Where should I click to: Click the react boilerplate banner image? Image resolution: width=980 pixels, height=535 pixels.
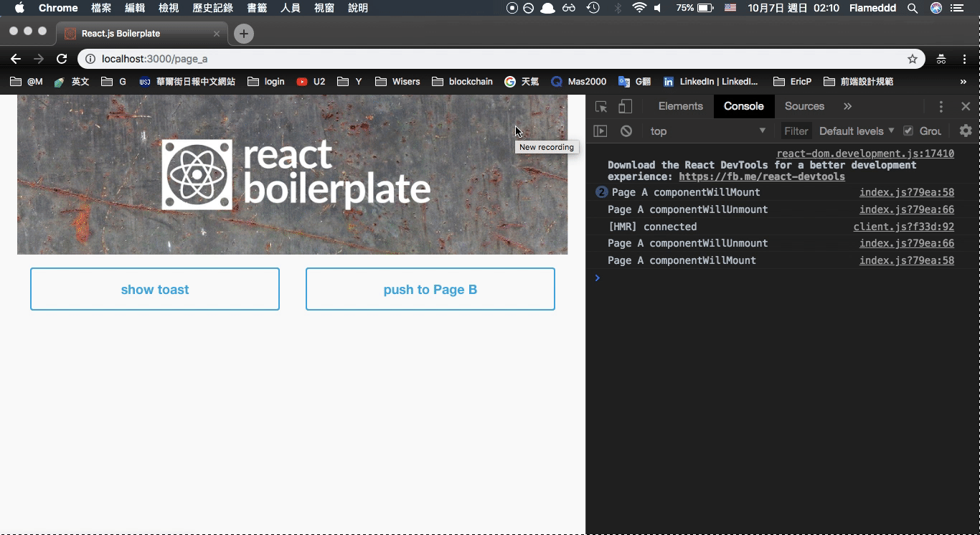tap(292, 174)
